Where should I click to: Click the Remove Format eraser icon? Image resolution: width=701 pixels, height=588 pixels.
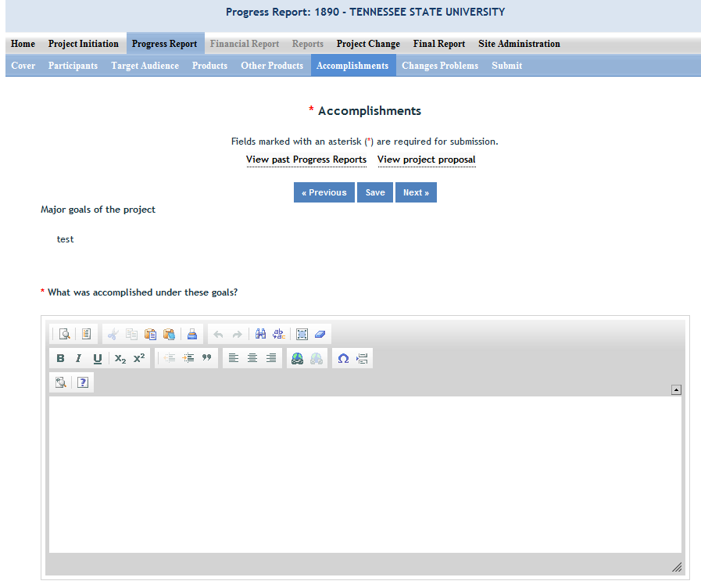pos(320,334)
